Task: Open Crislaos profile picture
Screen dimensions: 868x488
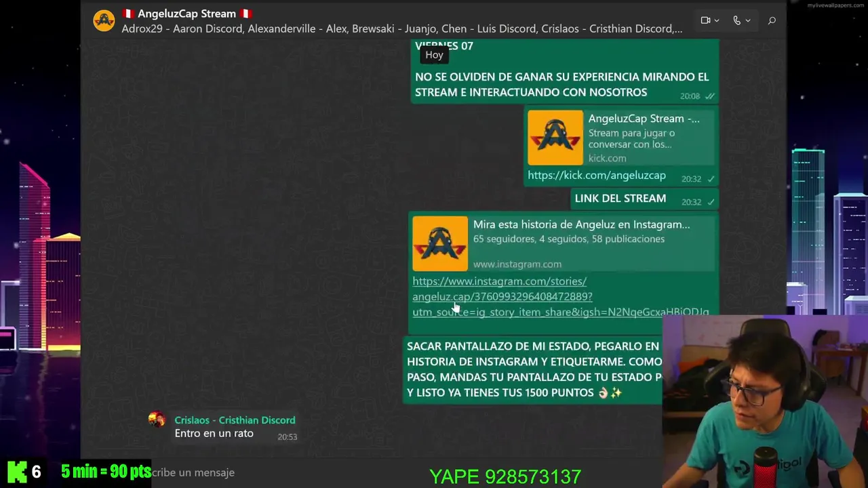Action: point(157,420)
